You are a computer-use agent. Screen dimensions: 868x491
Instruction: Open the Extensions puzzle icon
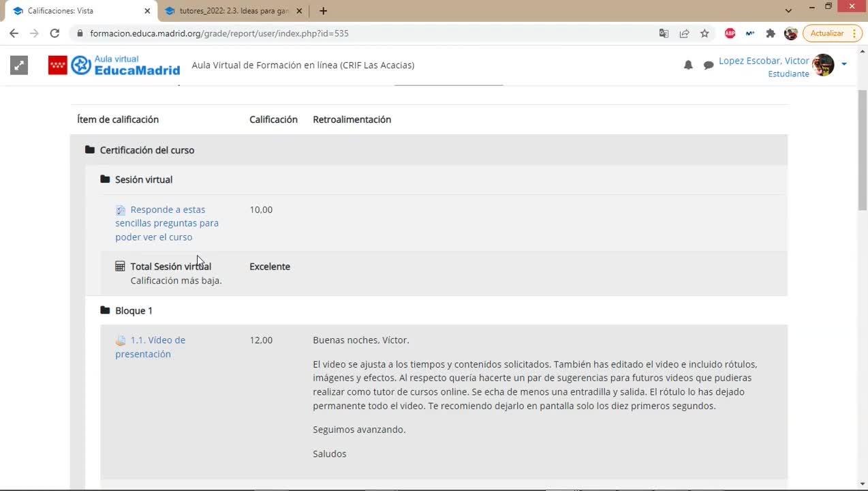(771, 33)
